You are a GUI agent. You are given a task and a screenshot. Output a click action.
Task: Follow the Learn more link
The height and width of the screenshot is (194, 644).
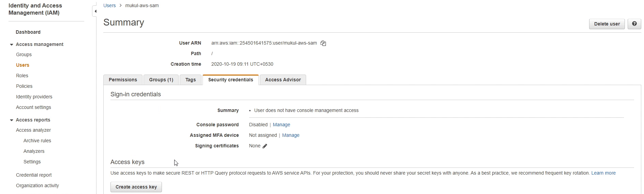pos(603,173)
